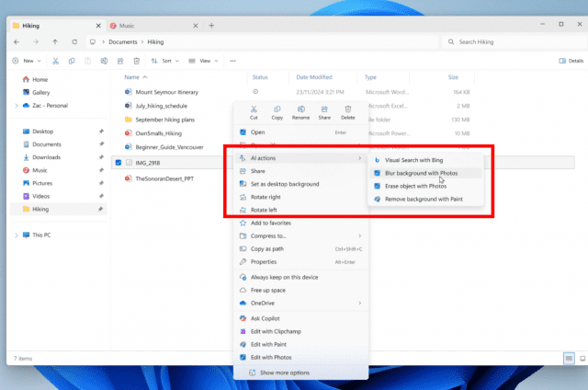
Task: Open the View dropdown
Action: click(203, 61)
